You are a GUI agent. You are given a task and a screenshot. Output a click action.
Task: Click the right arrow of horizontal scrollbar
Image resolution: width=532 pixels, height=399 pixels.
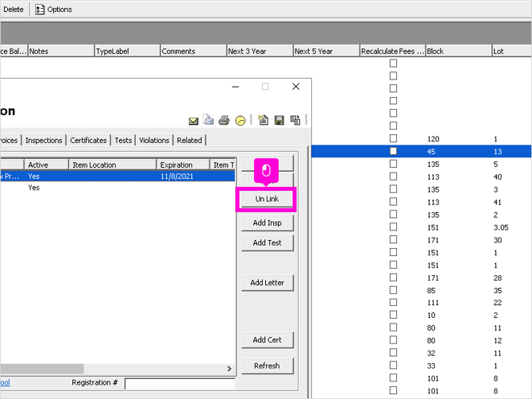pos(229,369)
